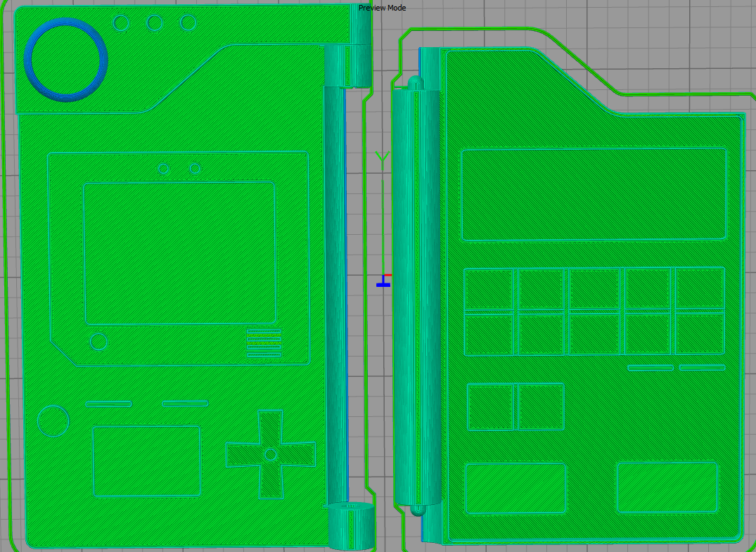Select bottom-right square in the ten-key grid
The height and width of the screenshot is (552, 756).
[x=700, y=333]
